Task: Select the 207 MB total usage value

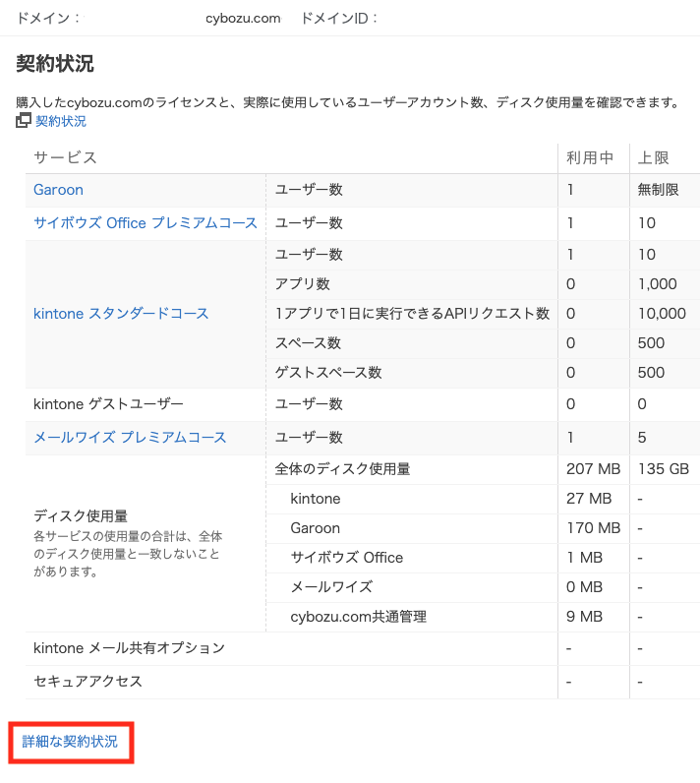Action: pos(593,469)
